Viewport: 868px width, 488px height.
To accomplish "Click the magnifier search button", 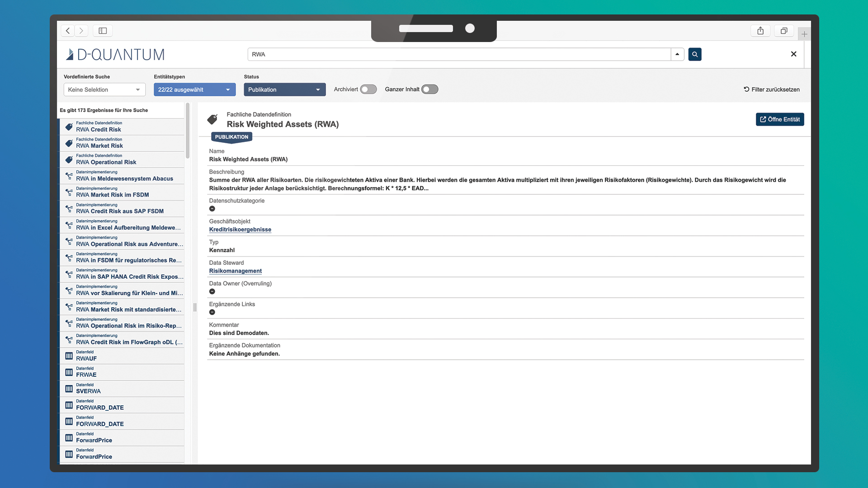I will [694, 54].
